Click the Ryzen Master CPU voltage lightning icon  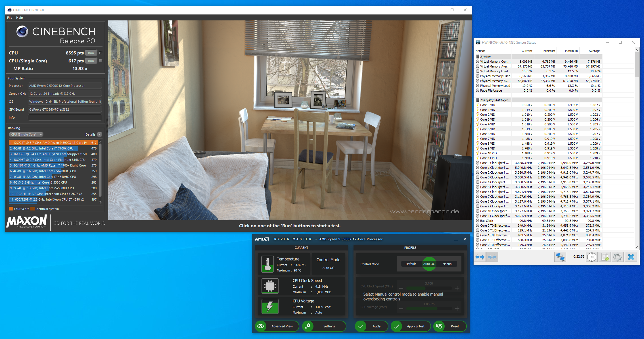[270, 306]
